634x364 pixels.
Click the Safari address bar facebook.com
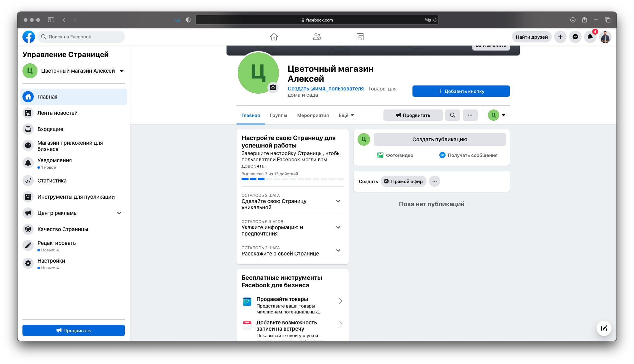coord(317,20)
